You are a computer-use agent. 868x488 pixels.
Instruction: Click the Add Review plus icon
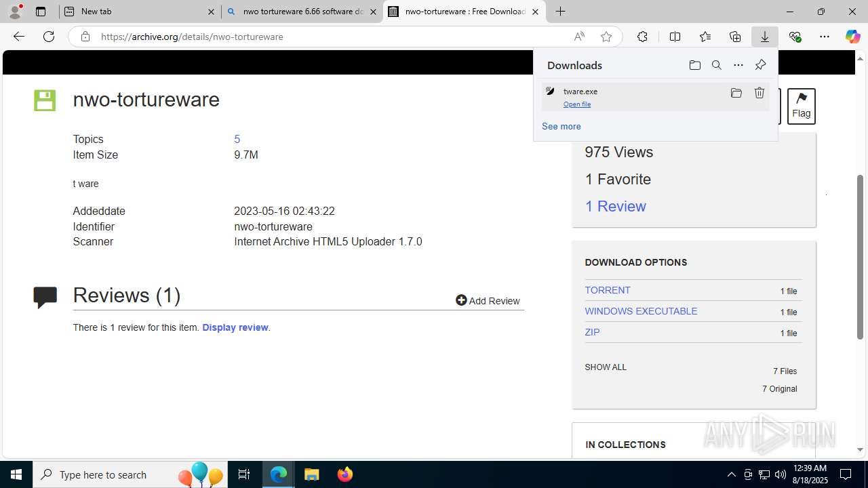[461, 300]
